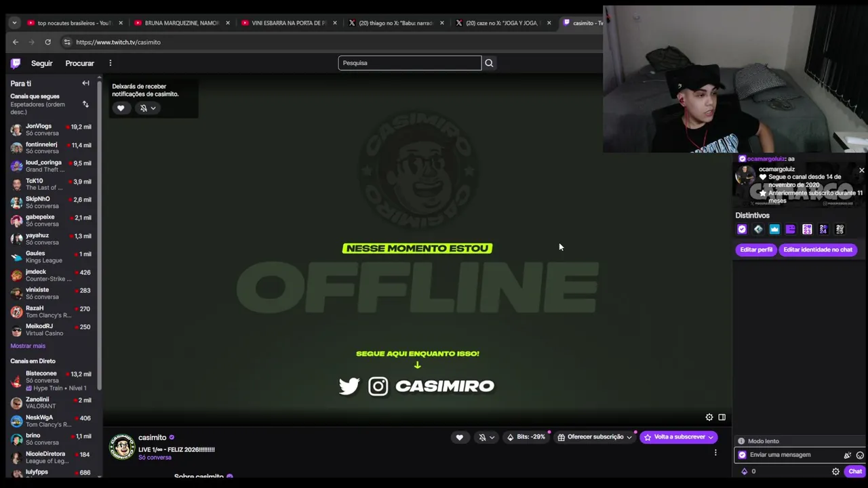
Task: Click casimito channel avatar
Action: click(122, 447)
